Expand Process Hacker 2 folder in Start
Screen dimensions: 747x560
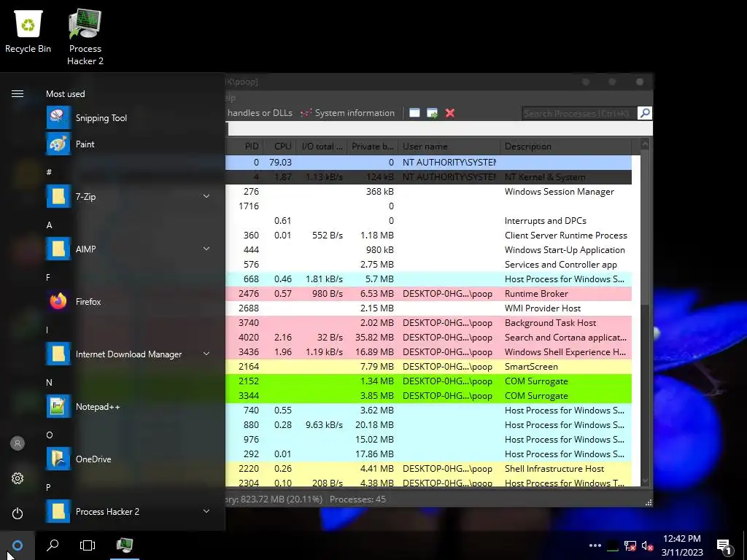pos(206,511)
